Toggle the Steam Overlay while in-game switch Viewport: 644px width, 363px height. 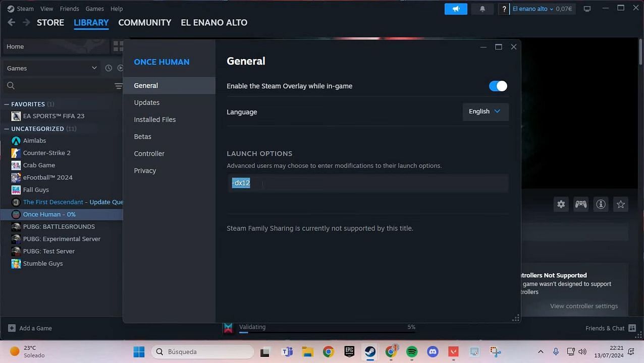coord(498,86)
